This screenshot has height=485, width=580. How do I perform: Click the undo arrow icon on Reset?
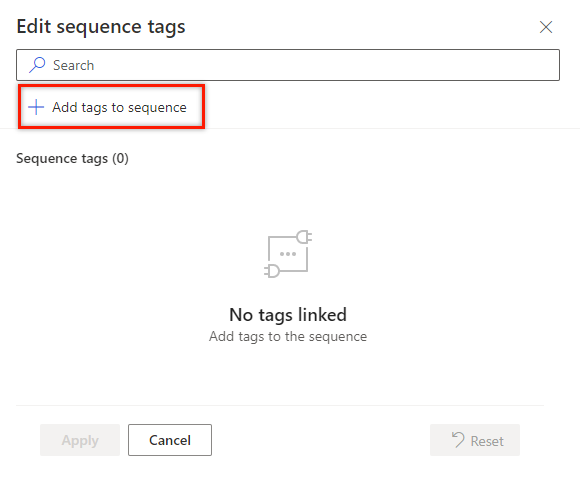point(458,440)
